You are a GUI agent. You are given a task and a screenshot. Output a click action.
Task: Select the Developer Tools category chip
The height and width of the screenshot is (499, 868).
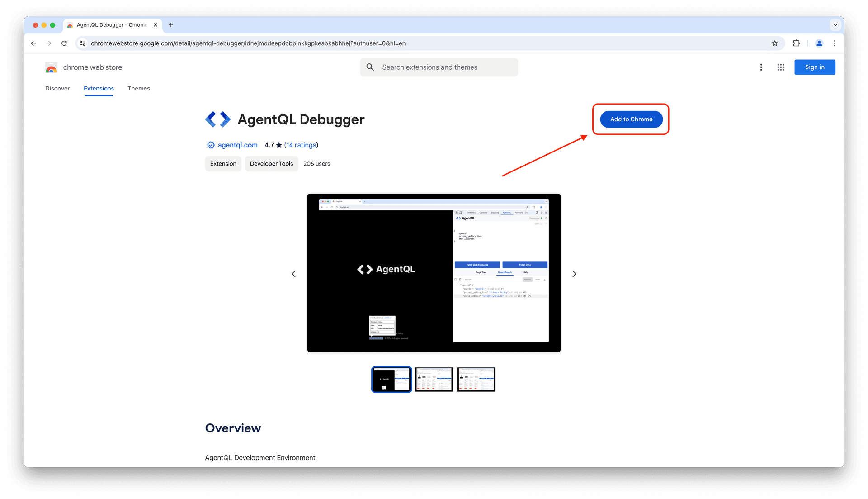click(271, 163)
